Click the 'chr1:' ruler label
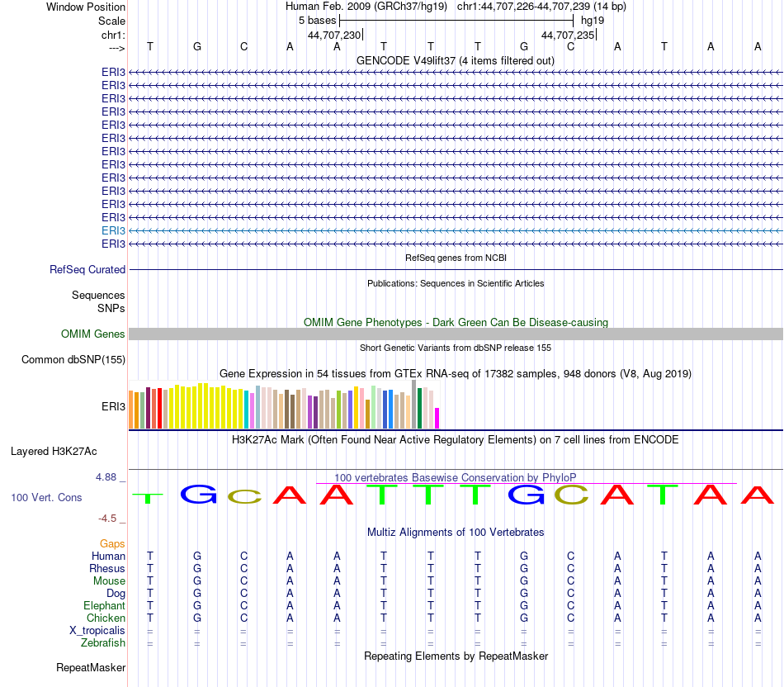Image resolution: width=784 pixels, height=687 pixels. [x=113, y=35]
